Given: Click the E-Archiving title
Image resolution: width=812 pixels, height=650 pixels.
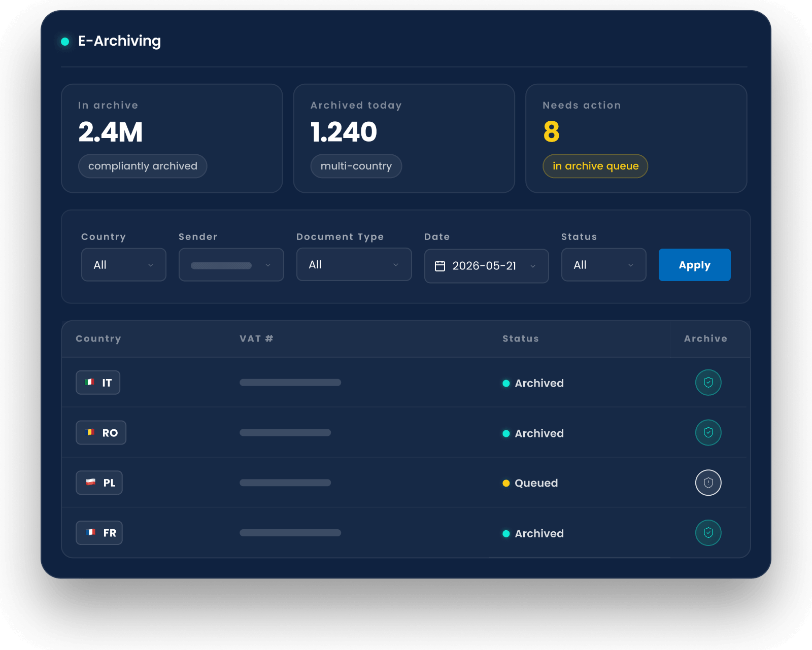Looking at the screenshot, I should pos(119,41).
